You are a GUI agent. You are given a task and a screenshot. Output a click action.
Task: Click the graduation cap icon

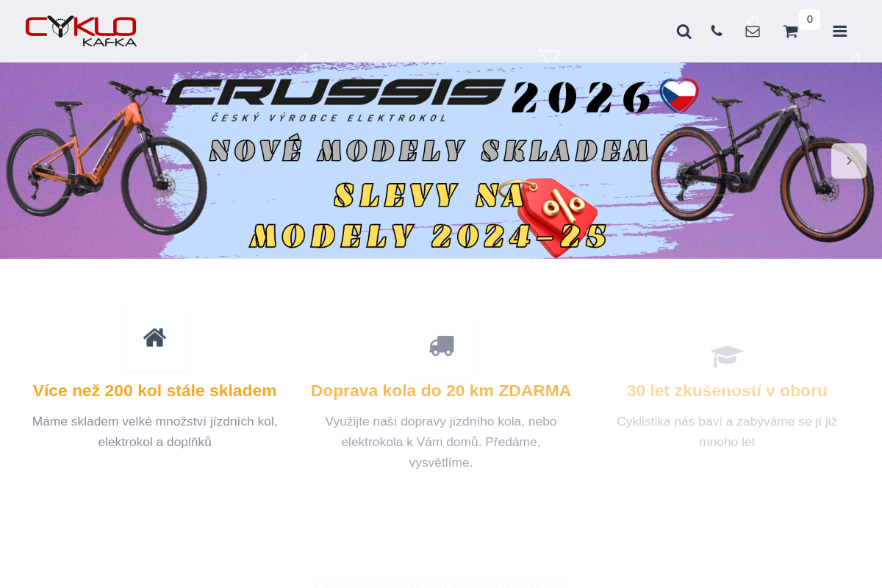click(x=727, y=356)
